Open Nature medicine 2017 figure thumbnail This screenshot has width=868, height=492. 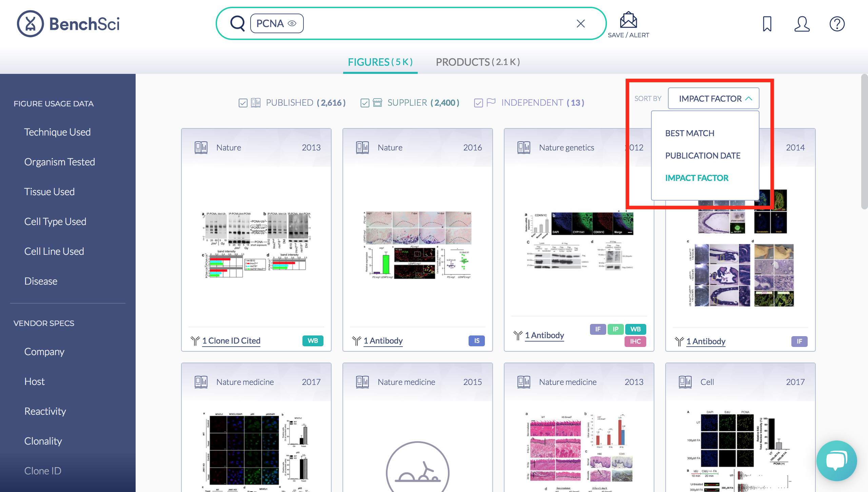pyautogui.click(x=256, y=451)
